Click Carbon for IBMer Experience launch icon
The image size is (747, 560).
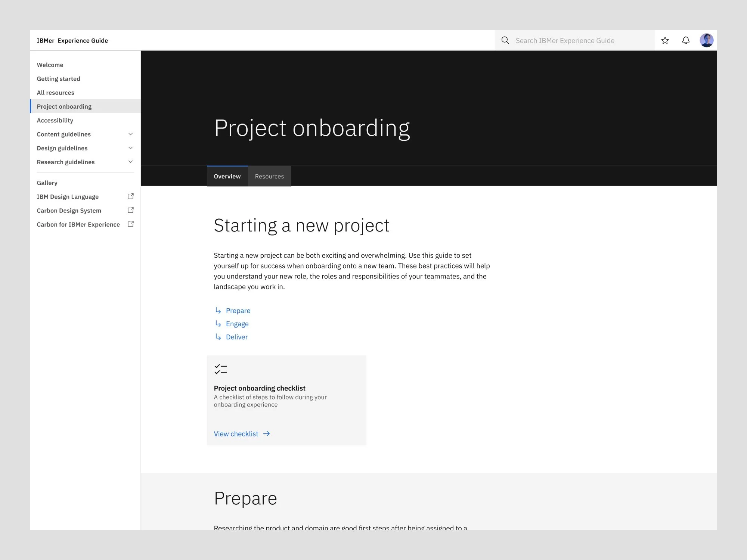[131, 224]
